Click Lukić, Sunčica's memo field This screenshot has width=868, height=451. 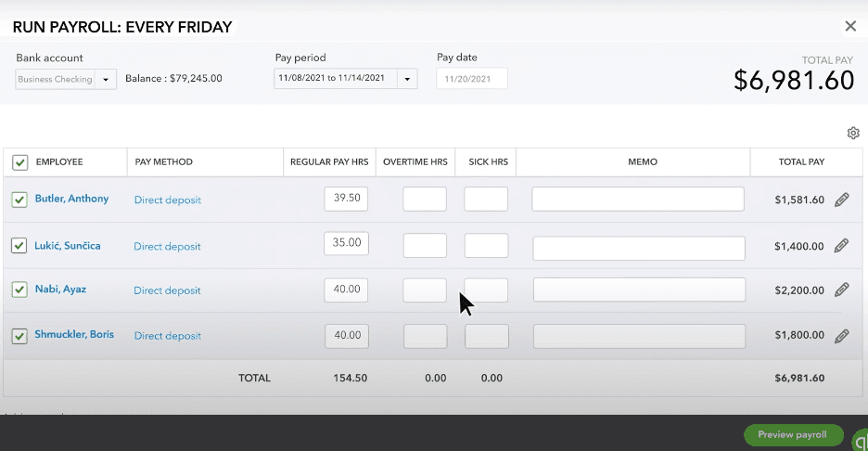[639, 248]
